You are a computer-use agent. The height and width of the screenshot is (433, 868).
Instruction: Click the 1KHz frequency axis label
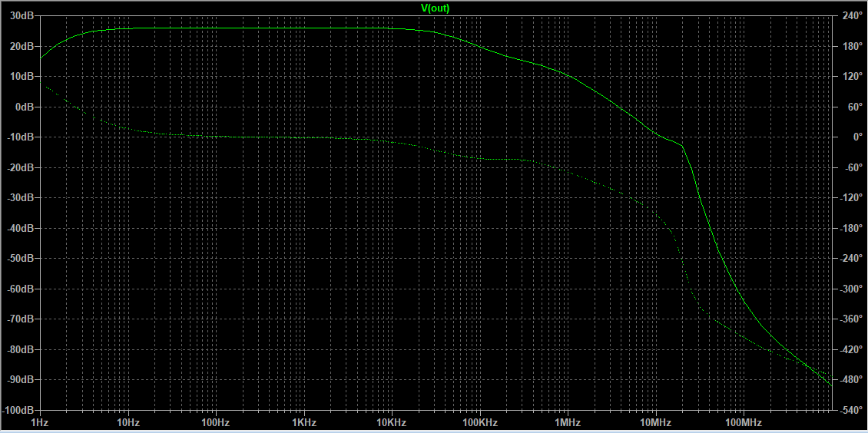pyautogui.click(x=304, y=423)
